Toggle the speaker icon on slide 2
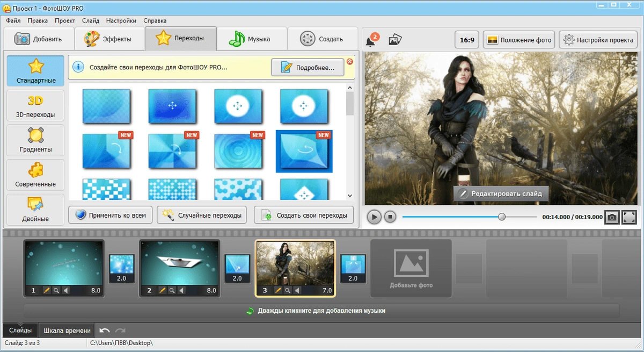The width and height of the screenshot is (644, 352). (181, 290)
